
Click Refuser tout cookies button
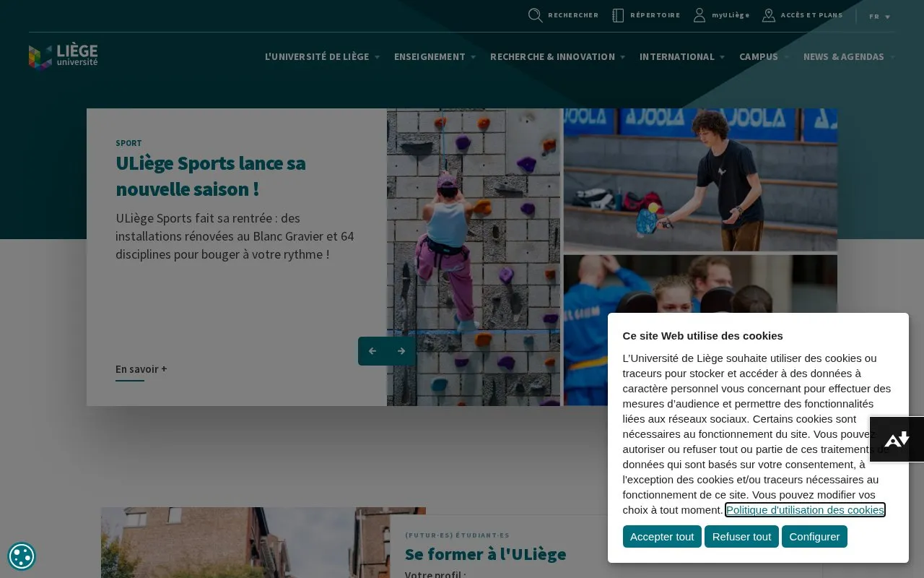(x=741, y=537)
